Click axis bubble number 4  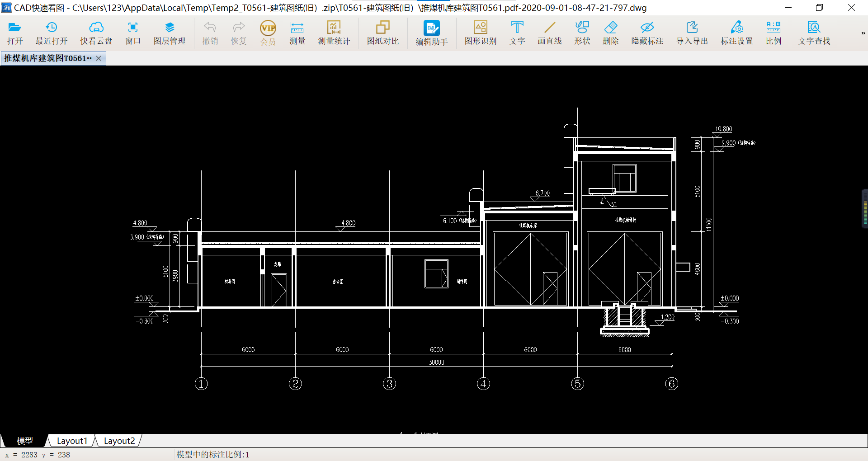pos(483,384)
